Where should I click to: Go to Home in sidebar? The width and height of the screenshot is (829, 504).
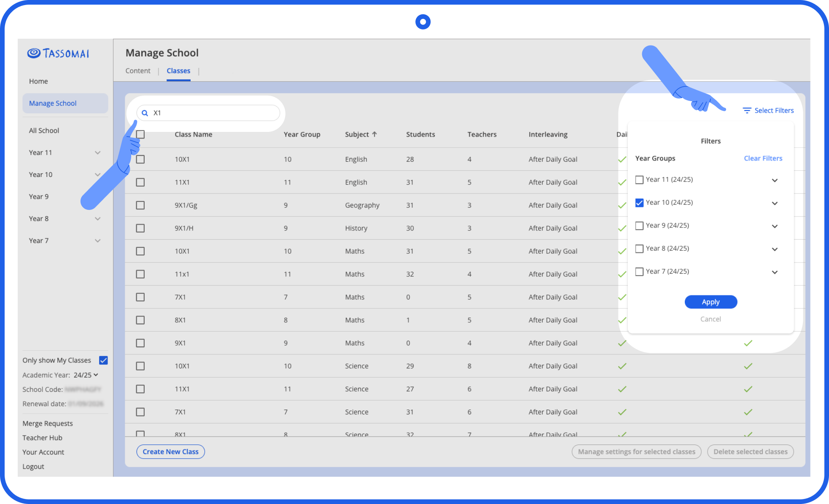(x=38, y=81)
